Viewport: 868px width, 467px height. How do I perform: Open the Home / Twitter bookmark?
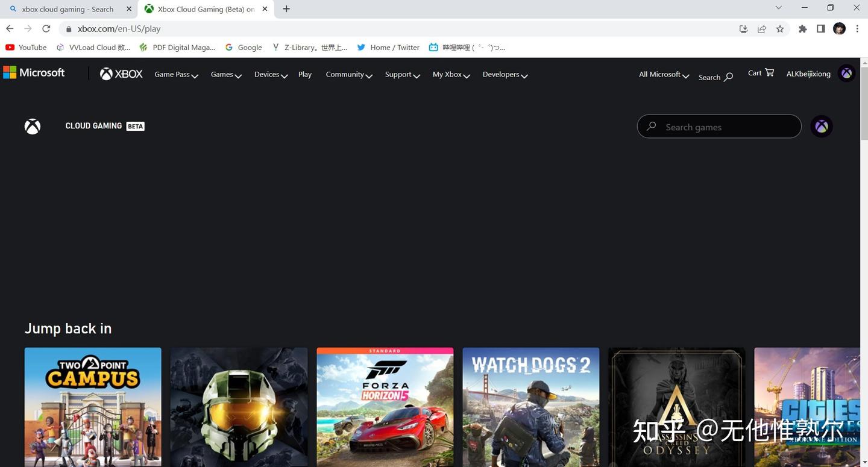coord(388,48)
